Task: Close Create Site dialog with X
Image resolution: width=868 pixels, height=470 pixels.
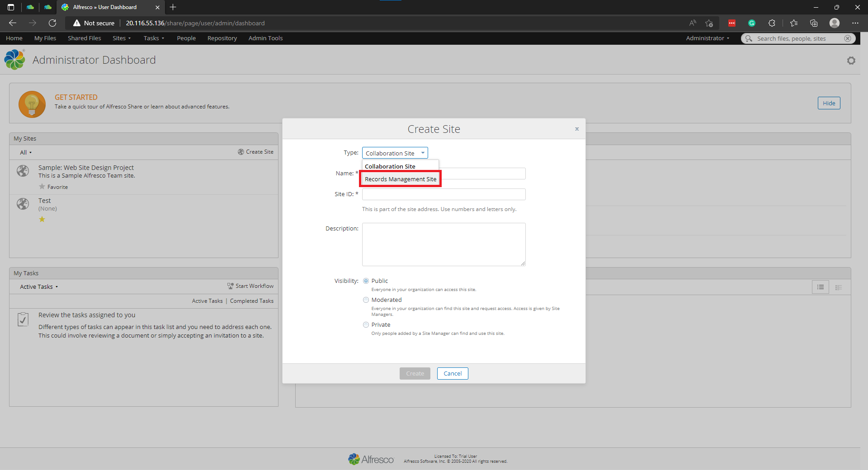Action: pyautogui.click(x=577, y=129)
